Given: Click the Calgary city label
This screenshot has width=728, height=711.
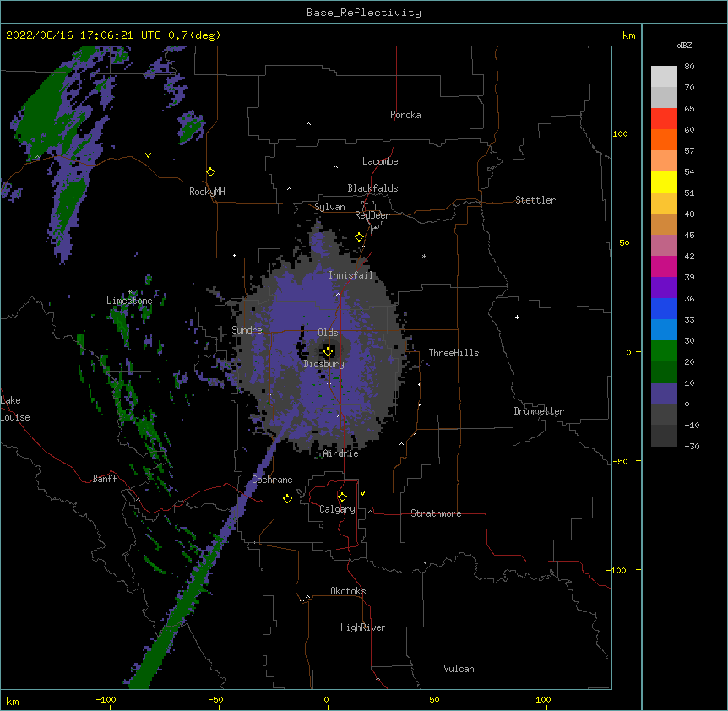Looking at the screenshot, I should tap(337, 509).
